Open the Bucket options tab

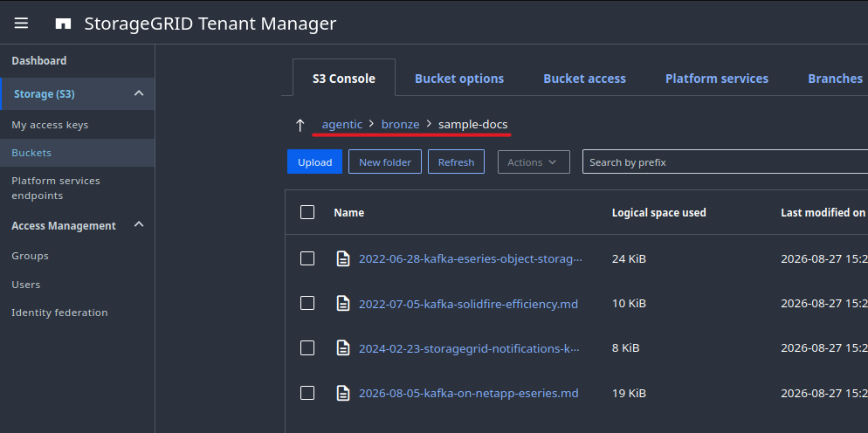click(459, 79)
